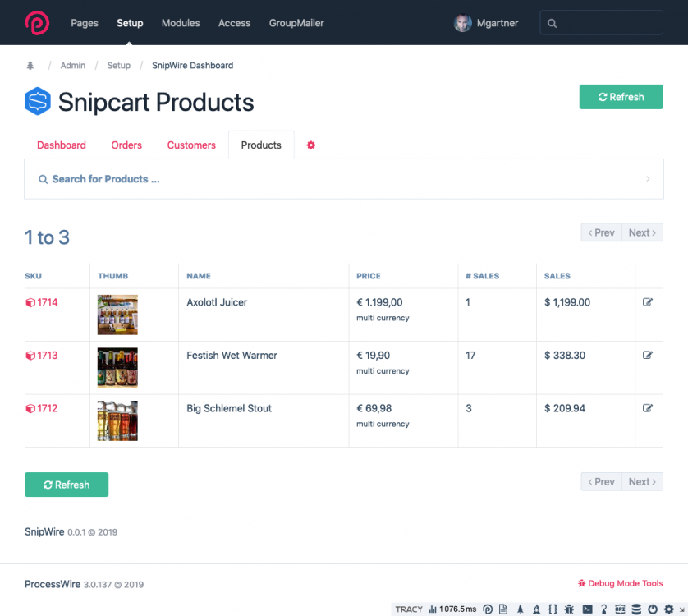Click the ProcessWire logo in the header
The height and width of the screenshot is (616, 688).
(x=37, y=23)
